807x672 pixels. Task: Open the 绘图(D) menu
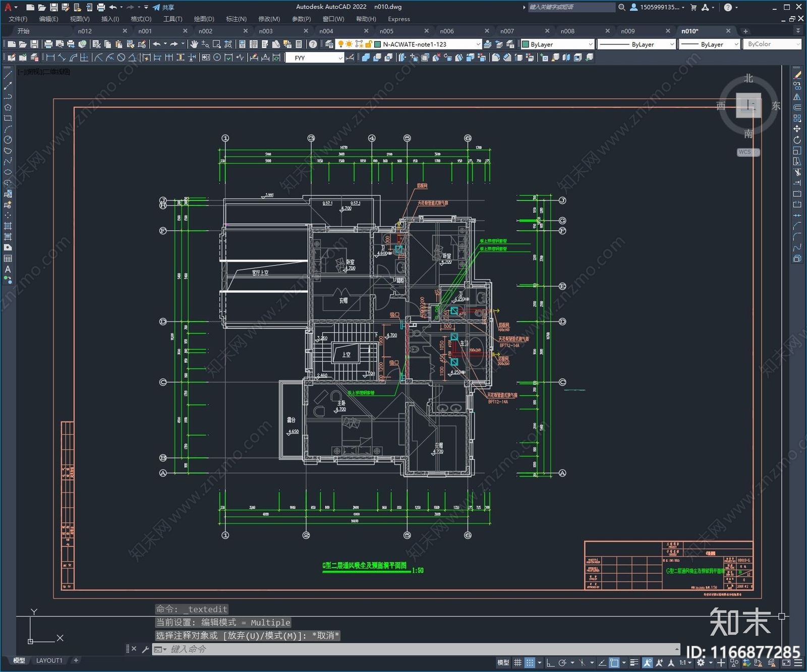point(204,19)
